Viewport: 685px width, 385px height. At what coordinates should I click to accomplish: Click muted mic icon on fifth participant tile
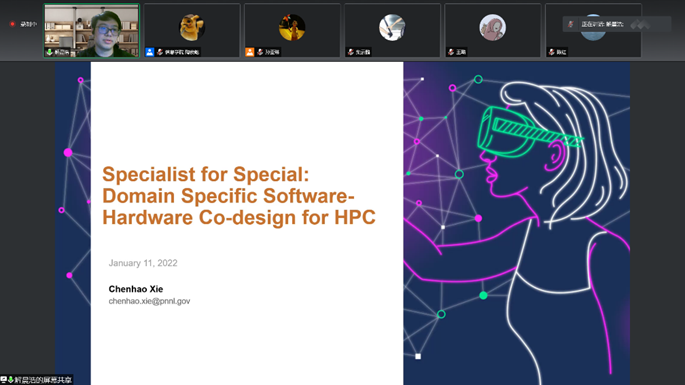point(451,52)
